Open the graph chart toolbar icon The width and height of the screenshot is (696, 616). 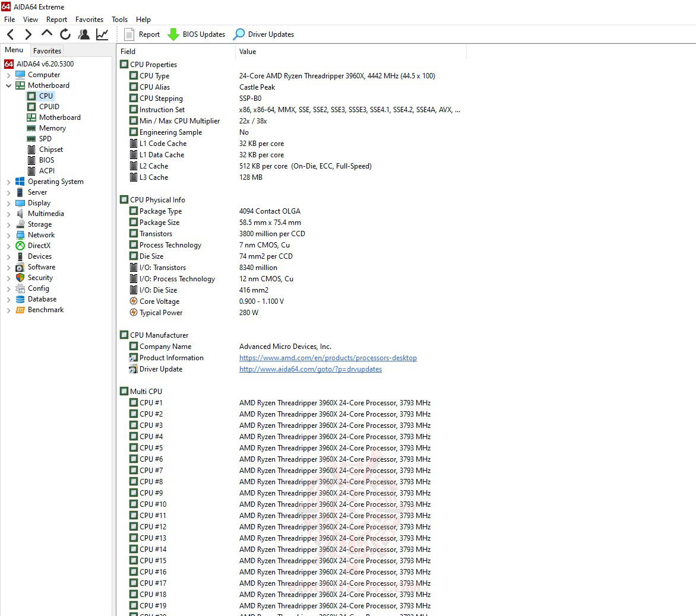[102, 34]
